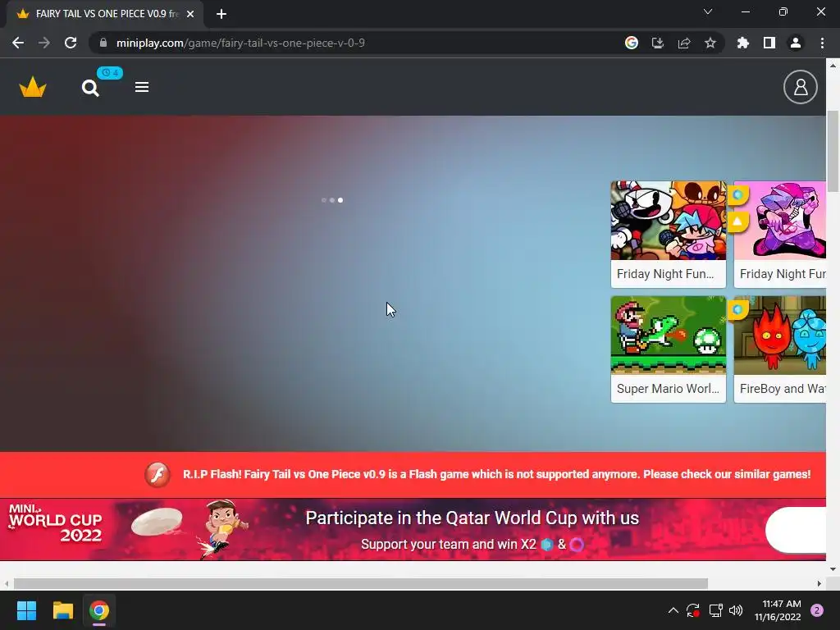Open the user account avatar

801,87
